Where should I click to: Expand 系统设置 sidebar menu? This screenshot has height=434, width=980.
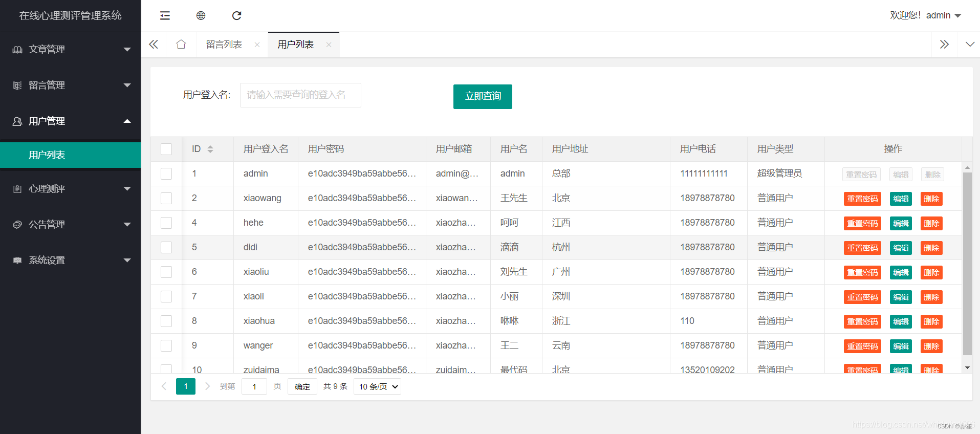[71, 261]
